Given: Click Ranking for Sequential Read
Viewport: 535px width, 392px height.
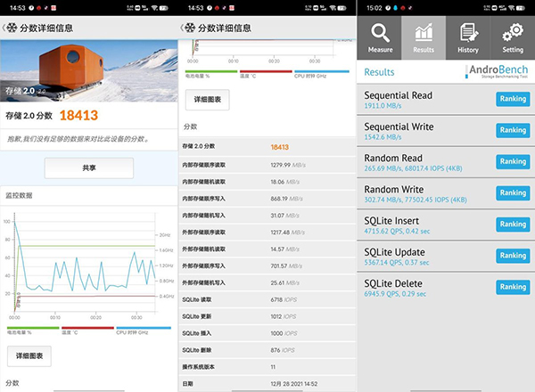Looking at the screenshot, I should point(513,99).
